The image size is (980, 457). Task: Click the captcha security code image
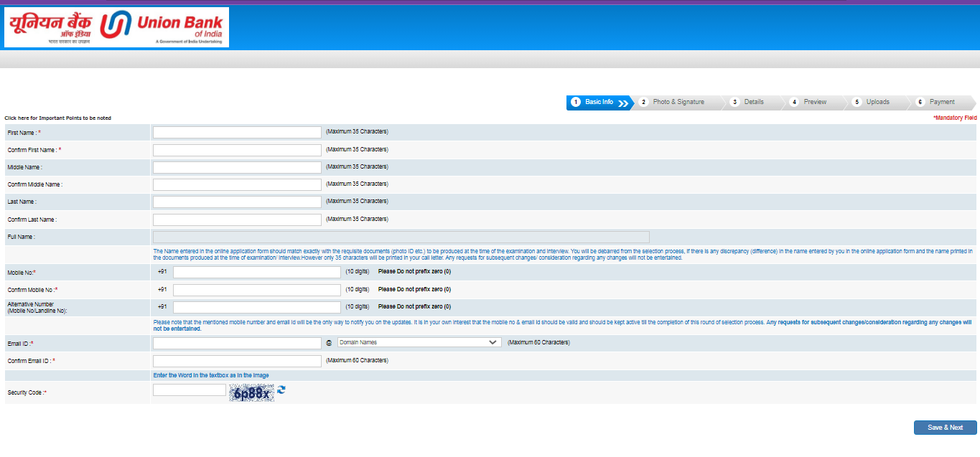coord(251,392)
